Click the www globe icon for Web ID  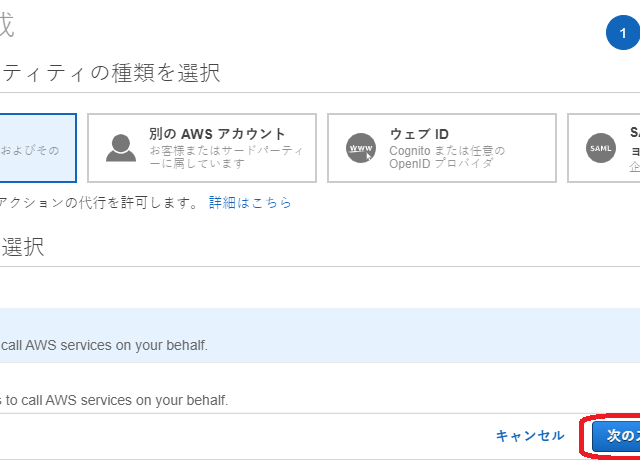coord(359,148)
